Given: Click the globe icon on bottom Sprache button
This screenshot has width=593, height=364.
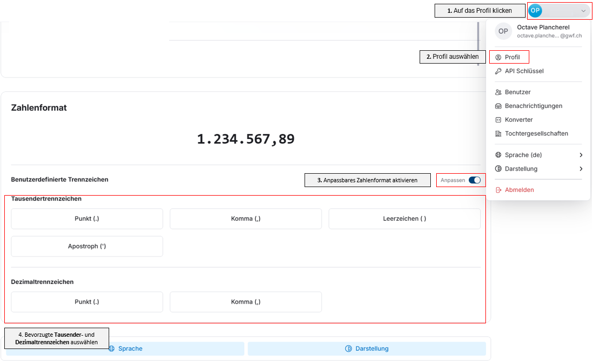Looking at the screenshot, I should pyautogui.click(x=111, y=348).
